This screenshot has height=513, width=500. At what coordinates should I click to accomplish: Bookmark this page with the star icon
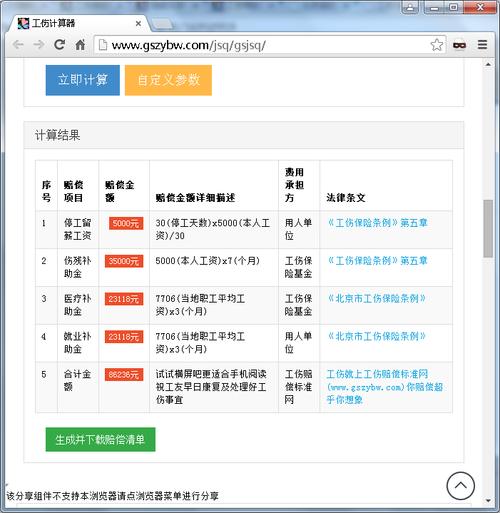pos(437,45)
